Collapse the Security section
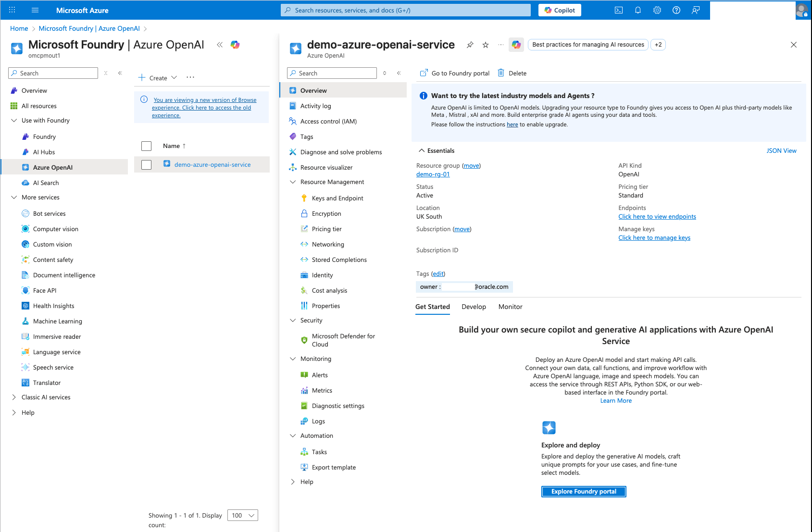 point(293,320)
